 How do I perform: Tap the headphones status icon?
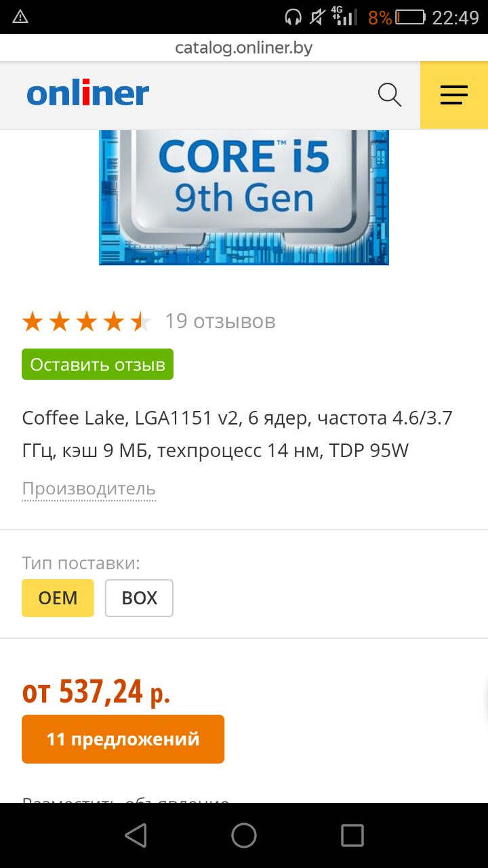coord(293,17)
